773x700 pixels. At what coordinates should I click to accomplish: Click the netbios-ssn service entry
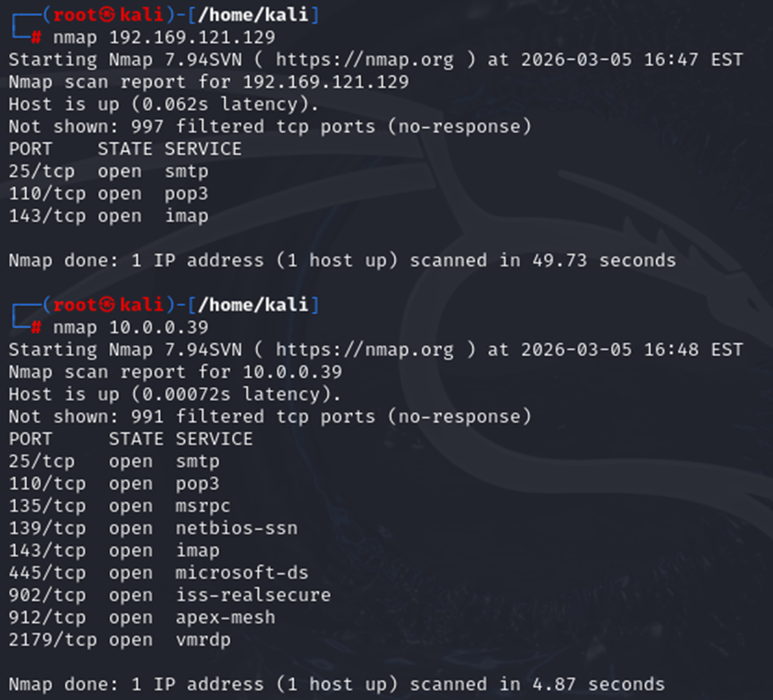coord(236,528)
